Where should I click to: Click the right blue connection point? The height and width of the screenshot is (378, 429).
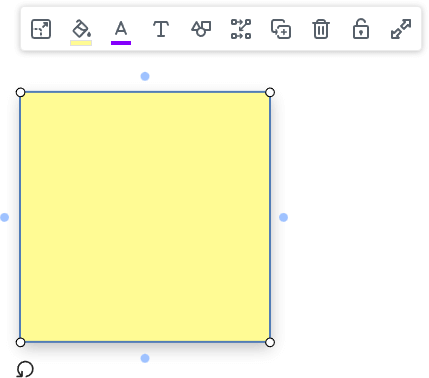(283, 217)
